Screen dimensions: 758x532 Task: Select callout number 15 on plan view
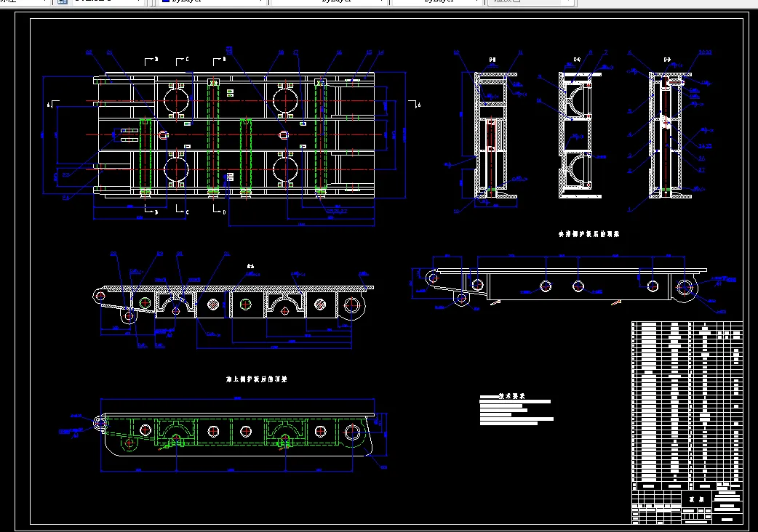pos(369,52)
